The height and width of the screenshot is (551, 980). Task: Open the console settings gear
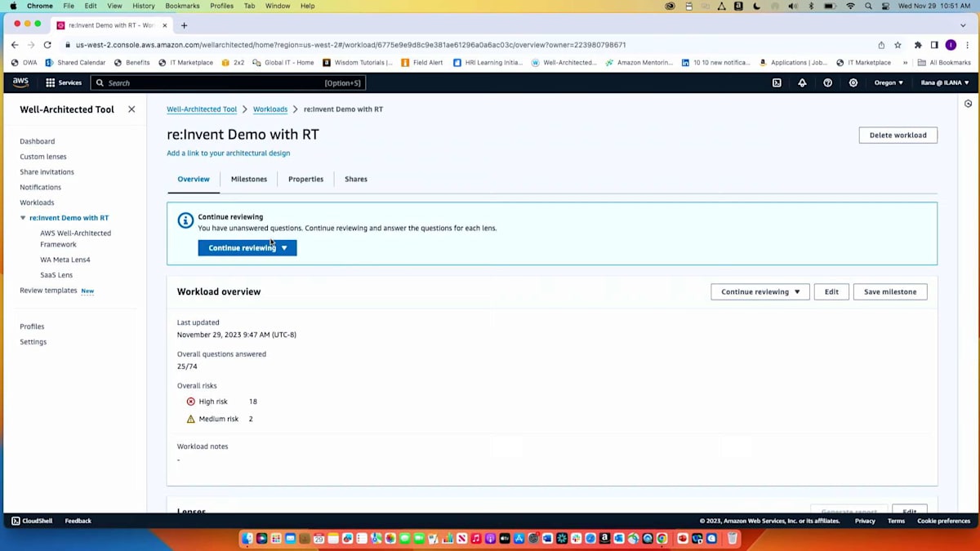coord(853,82)
